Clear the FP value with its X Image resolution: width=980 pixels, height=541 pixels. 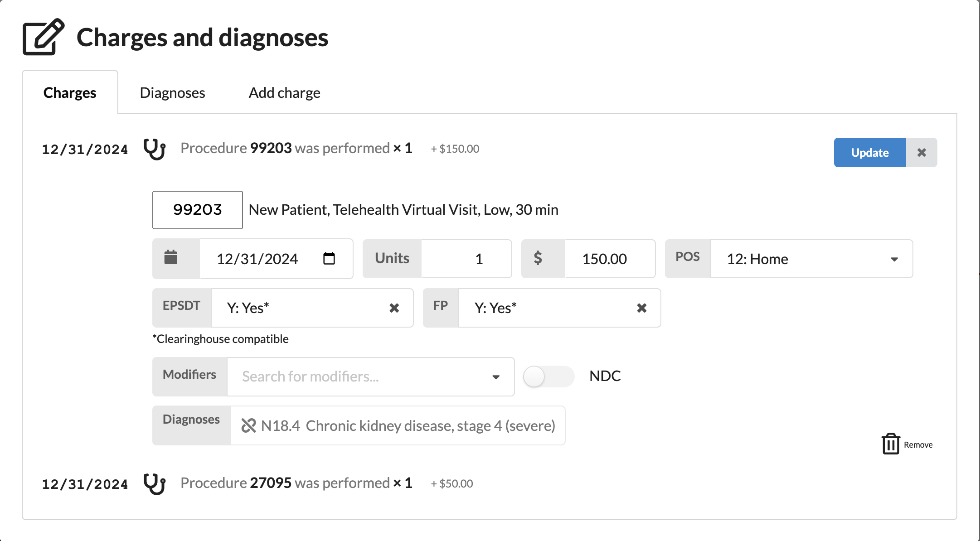pos(641,308)
